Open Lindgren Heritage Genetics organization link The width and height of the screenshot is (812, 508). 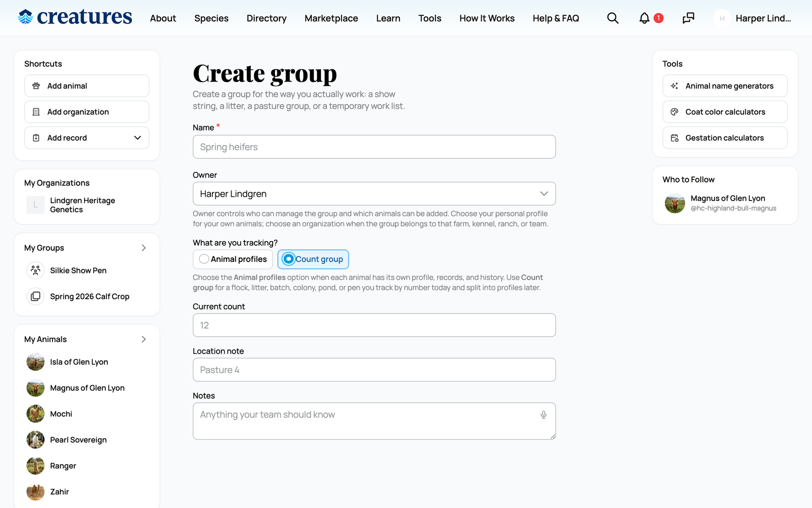click(83, 205)
